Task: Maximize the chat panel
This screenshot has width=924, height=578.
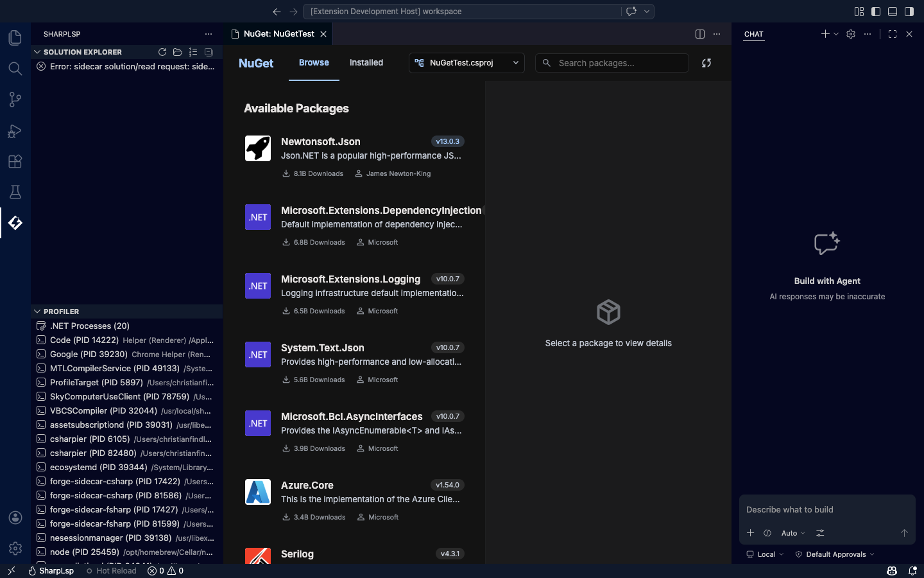Action: click(893, 34)
